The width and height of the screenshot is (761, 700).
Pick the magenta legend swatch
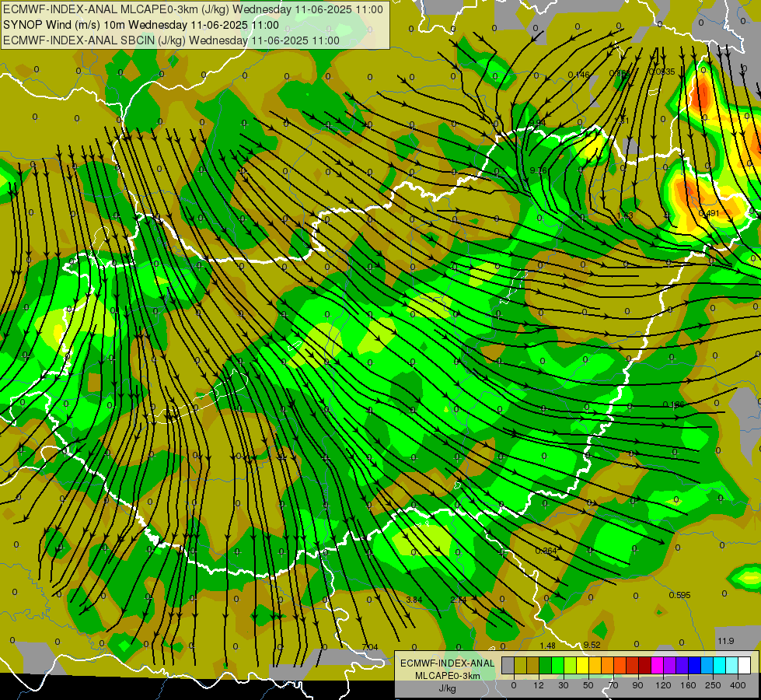[x=658, y=665]
